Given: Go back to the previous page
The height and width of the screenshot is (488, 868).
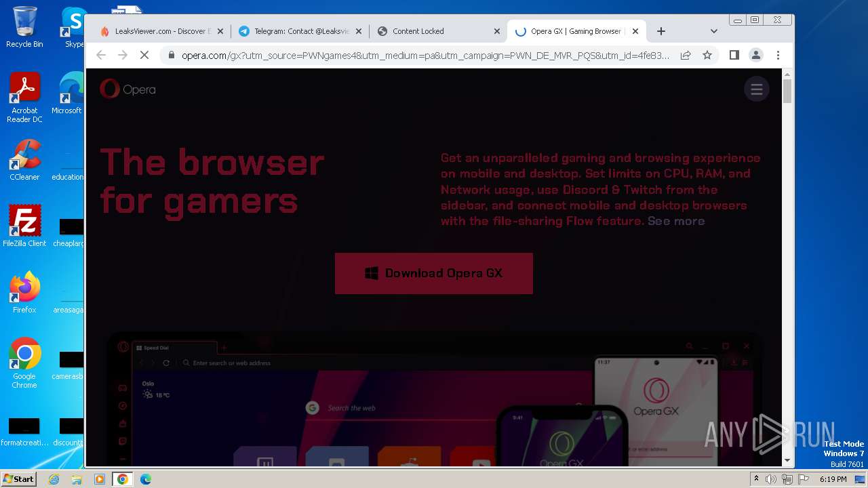Looking at the screenshot, I should 101,55.
